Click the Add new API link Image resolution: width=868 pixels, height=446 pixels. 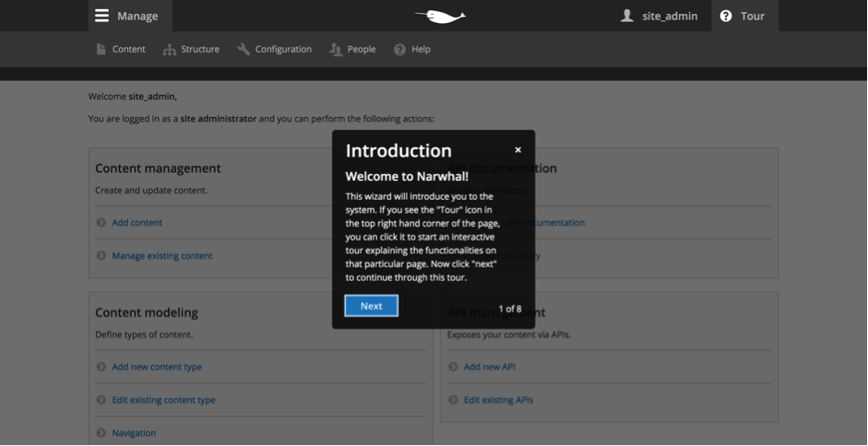tap(489, 367)
